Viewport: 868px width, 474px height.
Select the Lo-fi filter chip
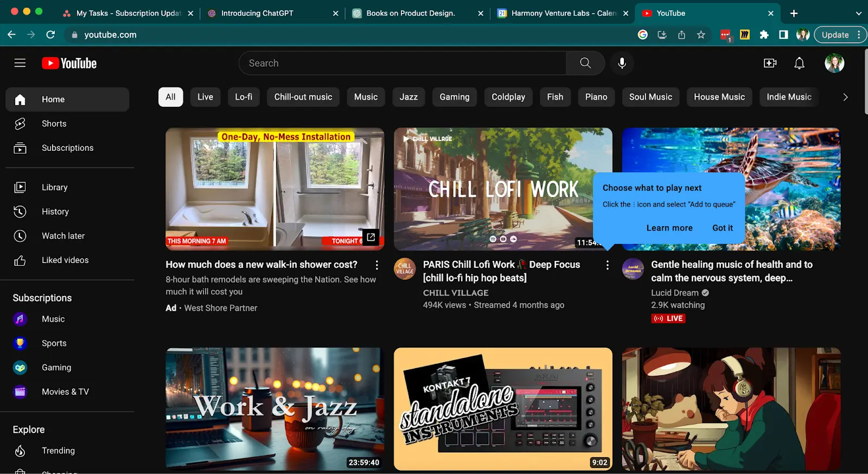(244, 97)
